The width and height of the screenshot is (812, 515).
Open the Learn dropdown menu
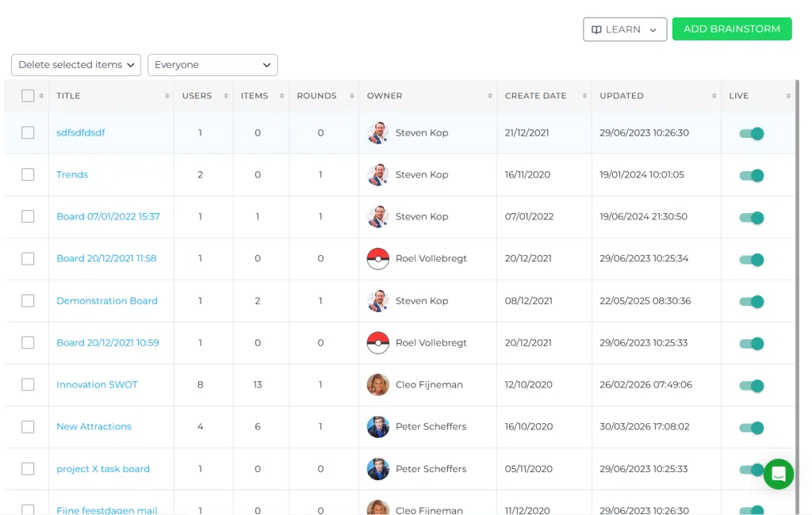click(625, 29)
